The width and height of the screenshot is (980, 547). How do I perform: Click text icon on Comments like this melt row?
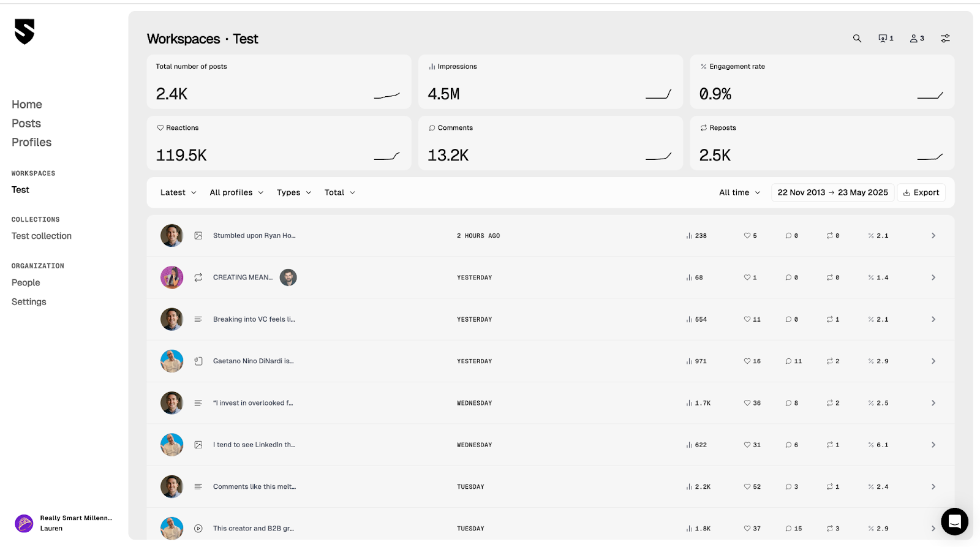pyautogui.click(x=198, y=487)
